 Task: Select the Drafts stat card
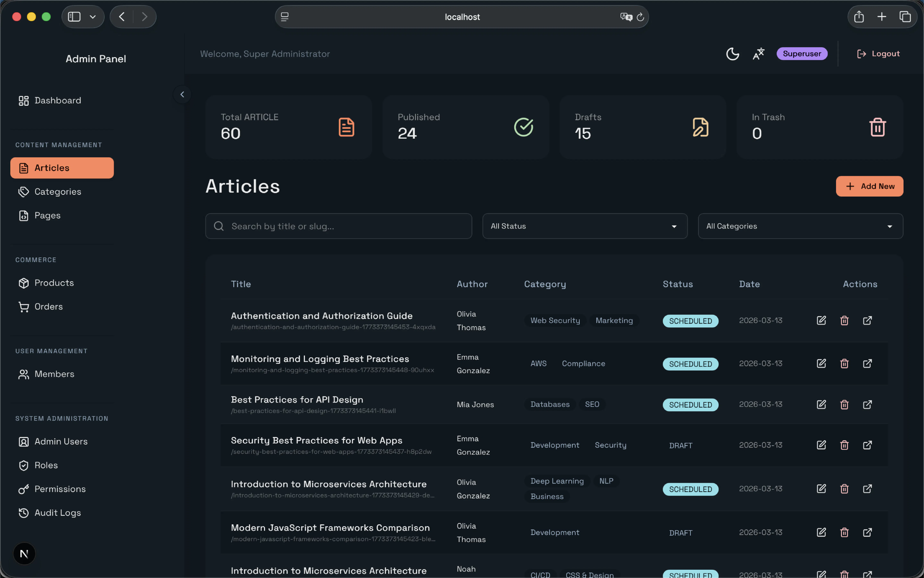click(643, 127)
